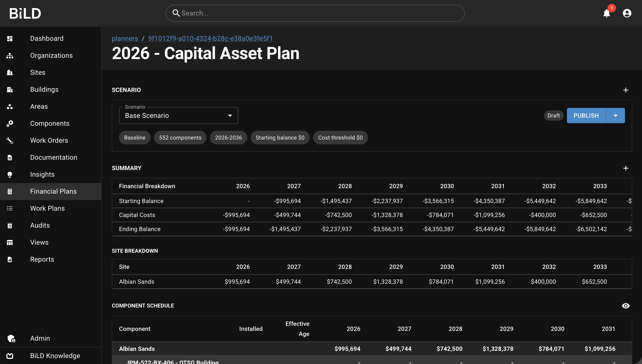The width and height of the screenshot is (642, 364).
Task: Select the Starting Balance row label
Action: coord(141,201)
